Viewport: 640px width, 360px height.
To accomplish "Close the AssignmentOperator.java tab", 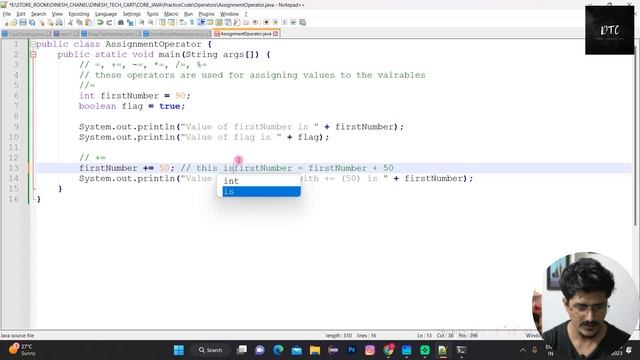I will click(276, 34).
